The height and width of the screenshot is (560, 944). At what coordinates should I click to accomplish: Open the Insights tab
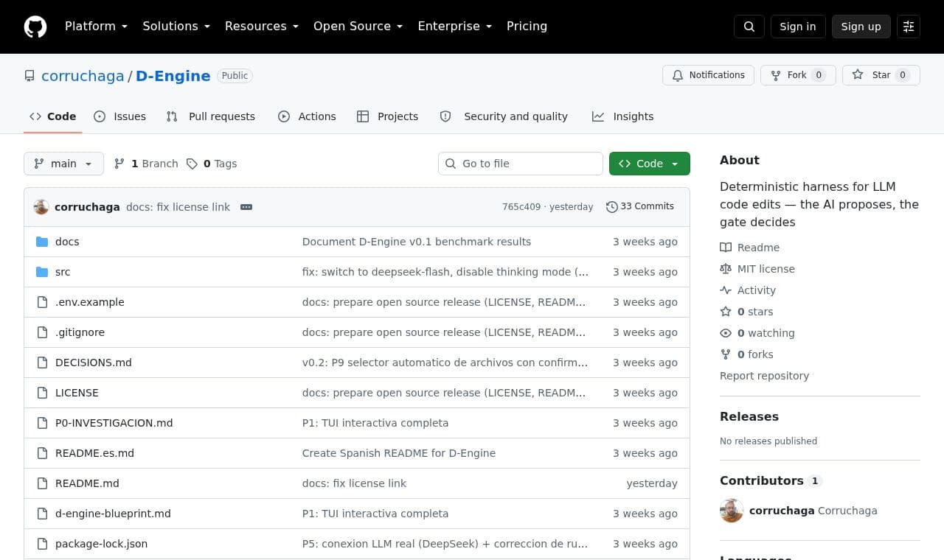pos(623,116)
